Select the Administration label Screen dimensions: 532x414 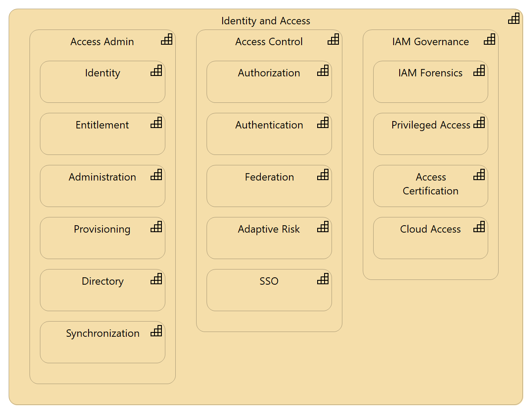click(x=102, y=177)
